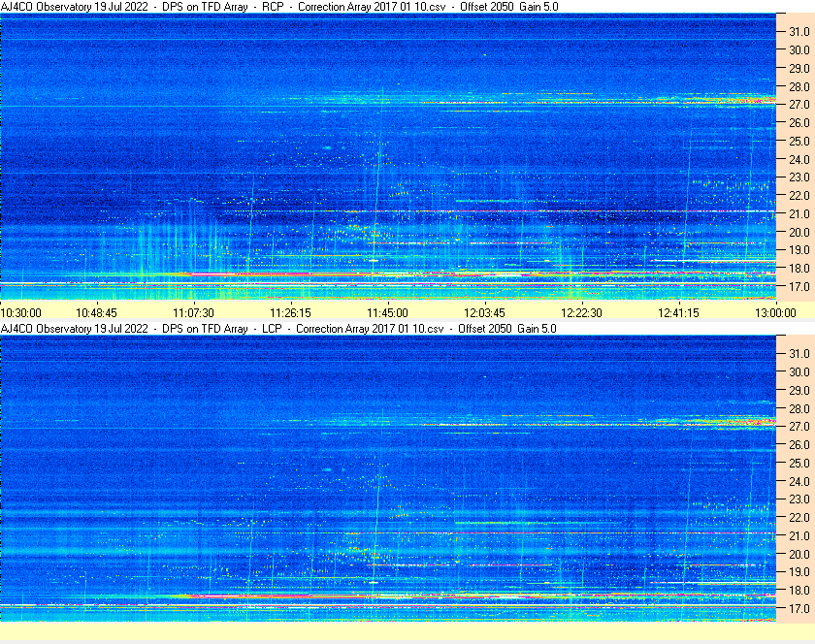The width and height of the screenshot is (815, 644).
Task: Click 17.0 frequency label in LCP panel
Action: [799, 610]
